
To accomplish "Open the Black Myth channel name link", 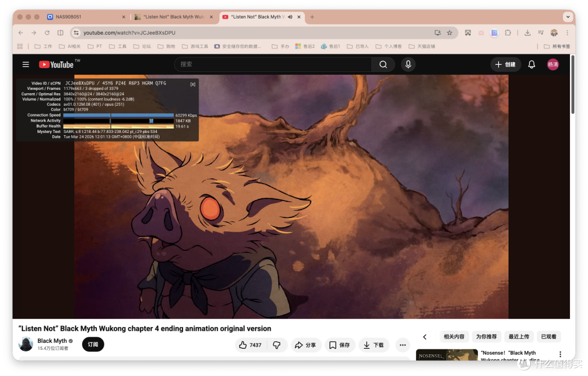I will coord(52,341).
